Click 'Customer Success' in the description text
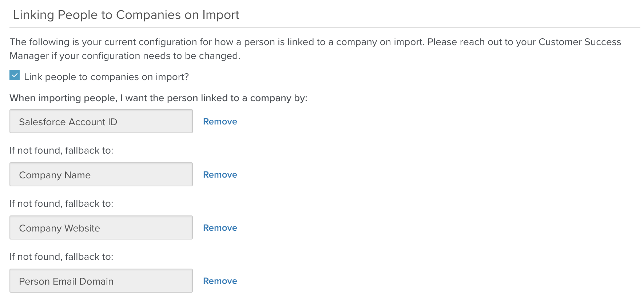Screen dimensions: 644x297 coord(579,42)
